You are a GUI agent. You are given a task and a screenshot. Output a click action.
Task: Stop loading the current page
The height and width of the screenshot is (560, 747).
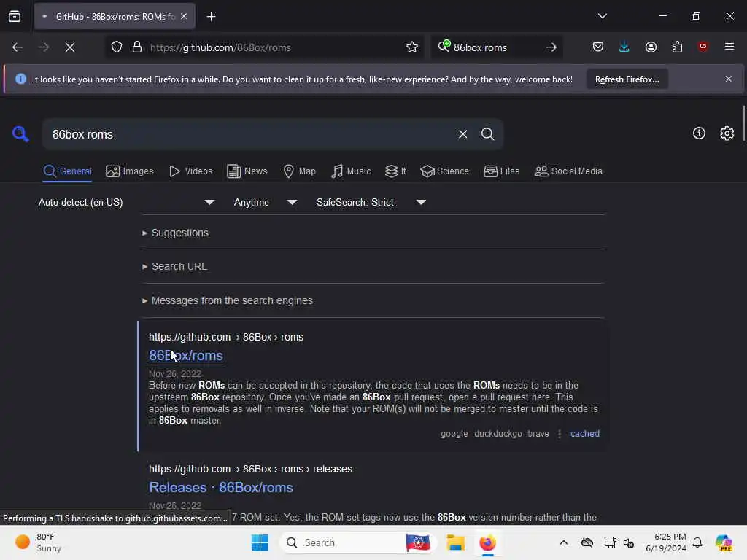(70, 47)
